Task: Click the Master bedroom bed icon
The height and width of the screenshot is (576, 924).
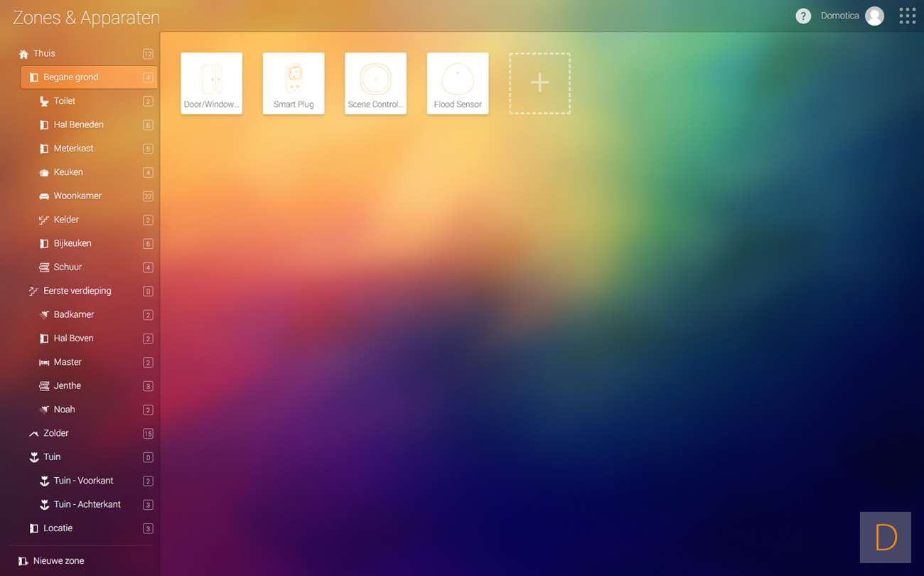Action: point(44,363)
